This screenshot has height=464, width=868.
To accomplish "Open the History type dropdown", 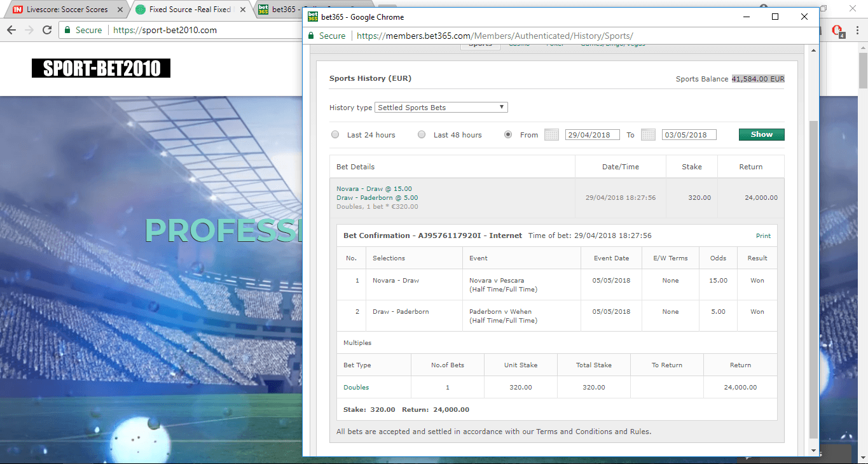I will [441, 108].
